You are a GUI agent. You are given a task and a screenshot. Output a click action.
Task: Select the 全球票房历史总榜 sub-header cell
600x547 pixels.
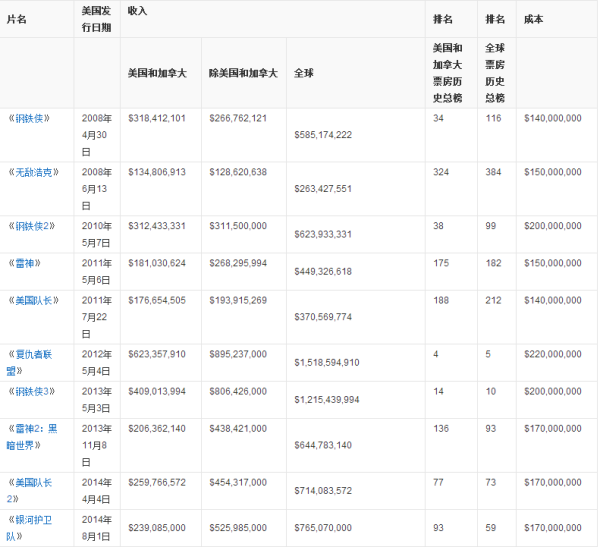[x=495, y=73]
